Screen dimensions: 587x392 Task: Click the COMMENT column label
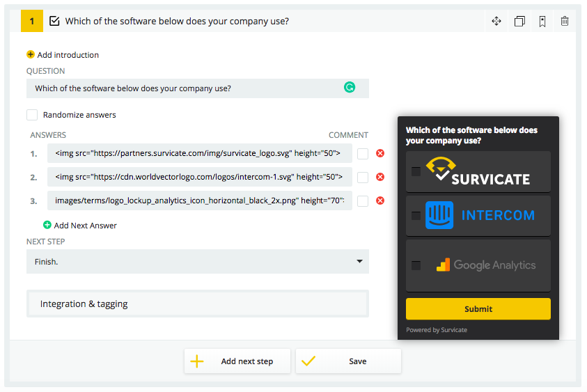(348, 135)
